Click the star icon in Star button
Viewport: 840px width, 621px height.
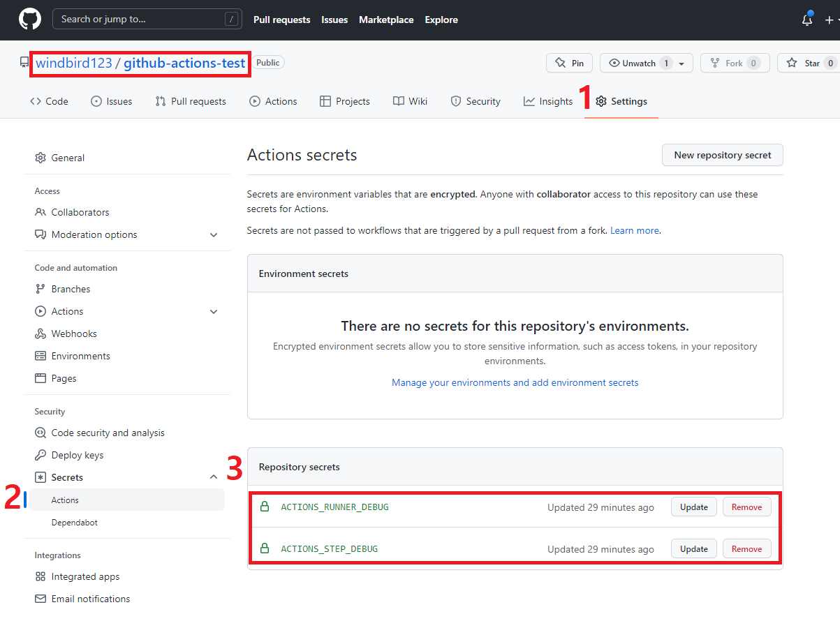pyautogui.click(x=792, y=63)
